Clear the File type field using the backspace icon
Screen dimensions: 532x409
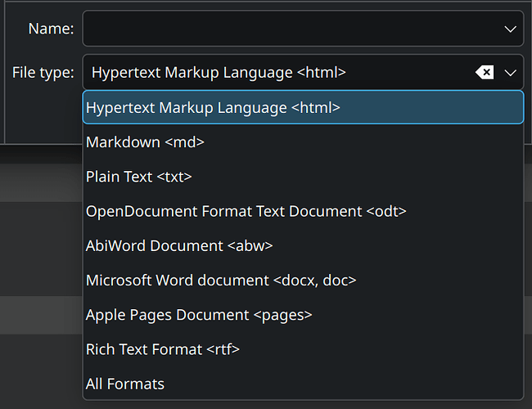point(485,73)
